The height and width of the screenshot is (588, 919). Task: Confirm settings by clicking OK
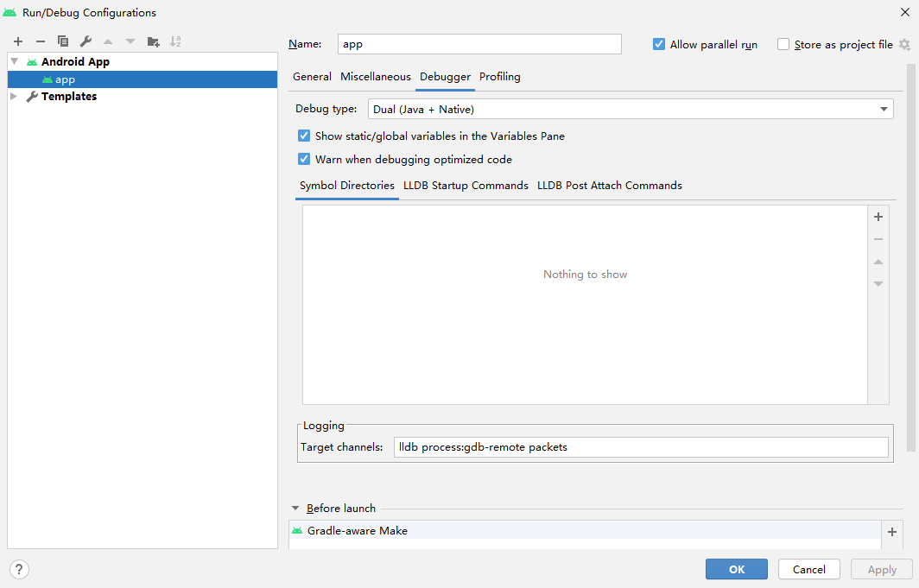736,569
